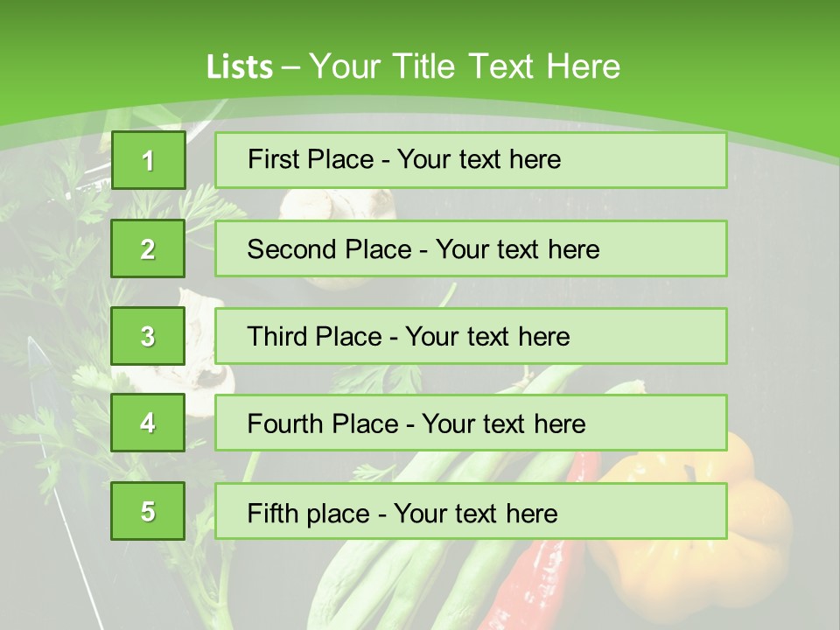Click the number 1 green box
This screenshot has height=630, width=840.
(x=148, y=160)
